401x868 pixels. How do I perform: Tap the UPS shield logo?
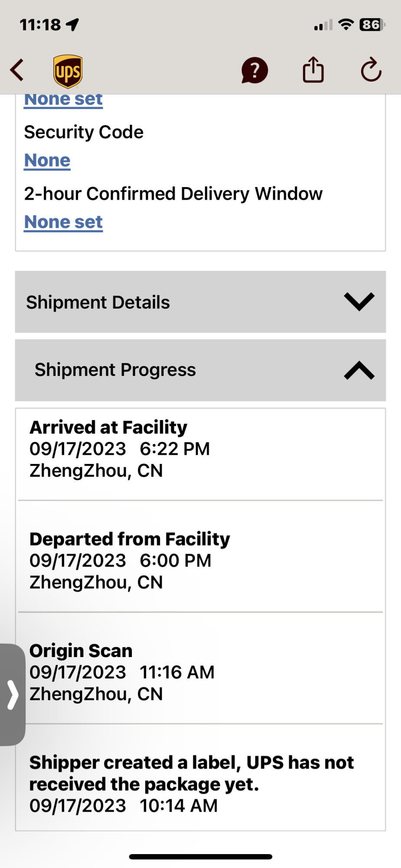(x=68, y=71)
